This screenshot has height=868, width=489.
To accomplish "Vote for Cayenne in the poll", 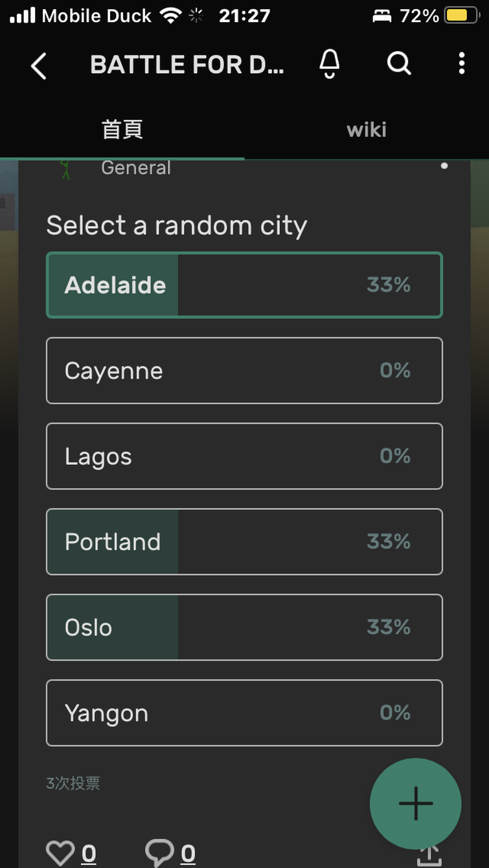I will 244,371.
